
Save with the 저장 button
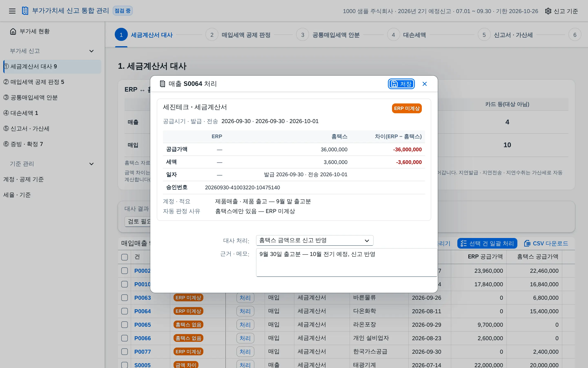click(401, 84)
